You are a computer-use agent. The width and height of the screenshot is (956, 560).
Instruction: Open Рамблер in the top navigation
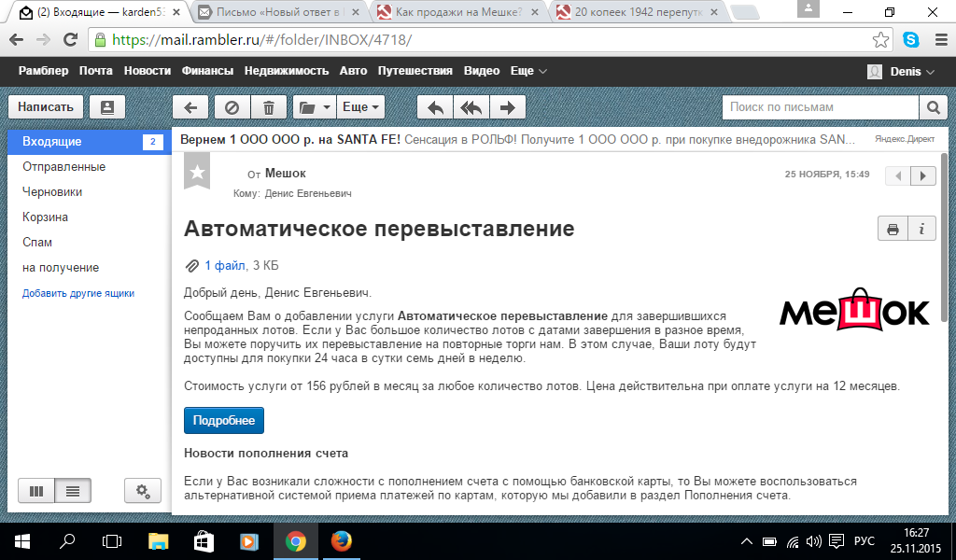(x=43, y=71)
